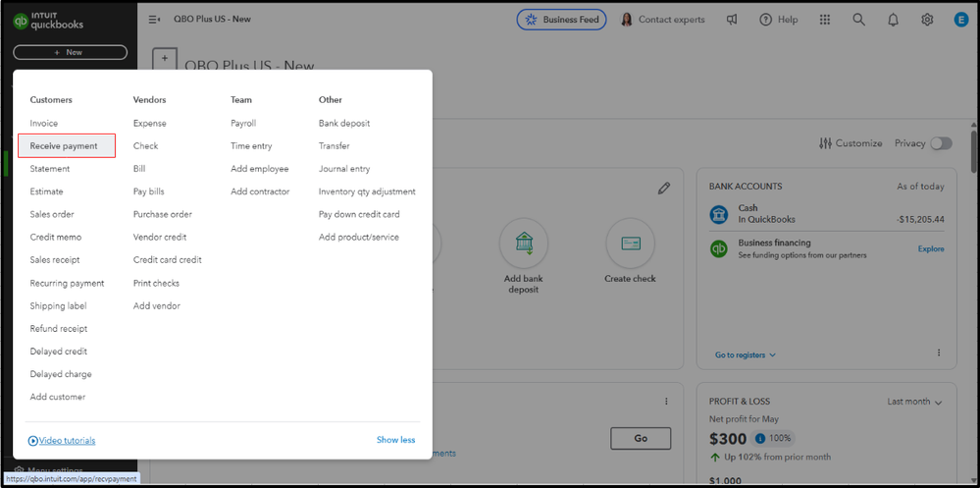Click Show less in the menu

click(395, 440)
